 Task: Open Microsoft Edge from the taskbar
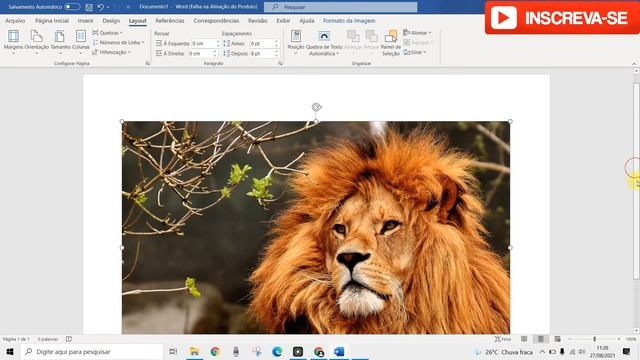coord(277,352)
